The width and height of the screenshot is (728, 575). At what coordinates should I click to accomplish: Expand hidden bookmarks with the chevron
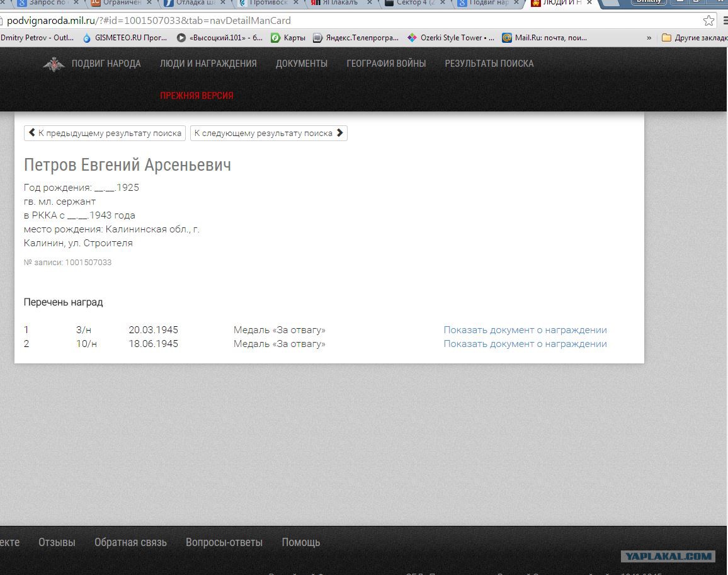click(x=649, y=38)
